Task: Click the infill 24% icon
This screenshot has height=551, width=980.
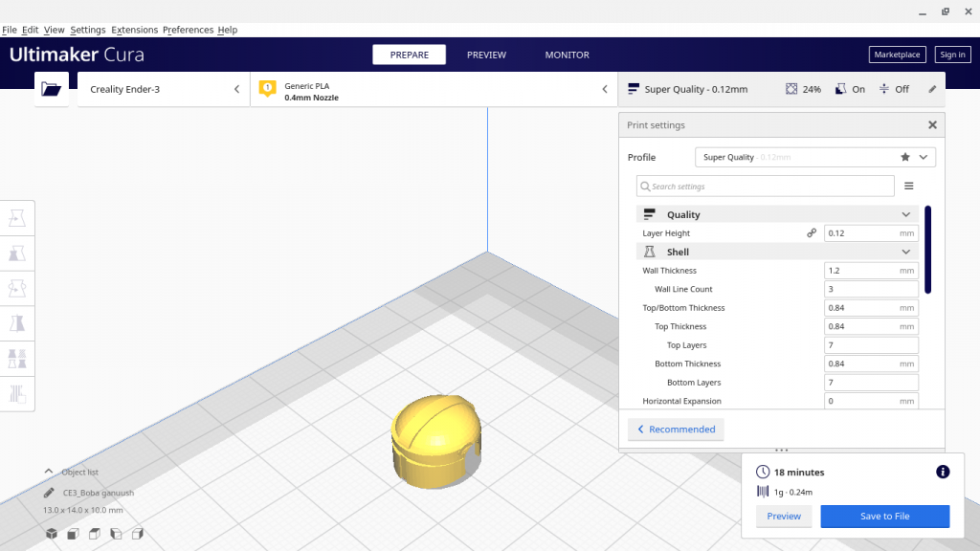Action: (791, 89)
